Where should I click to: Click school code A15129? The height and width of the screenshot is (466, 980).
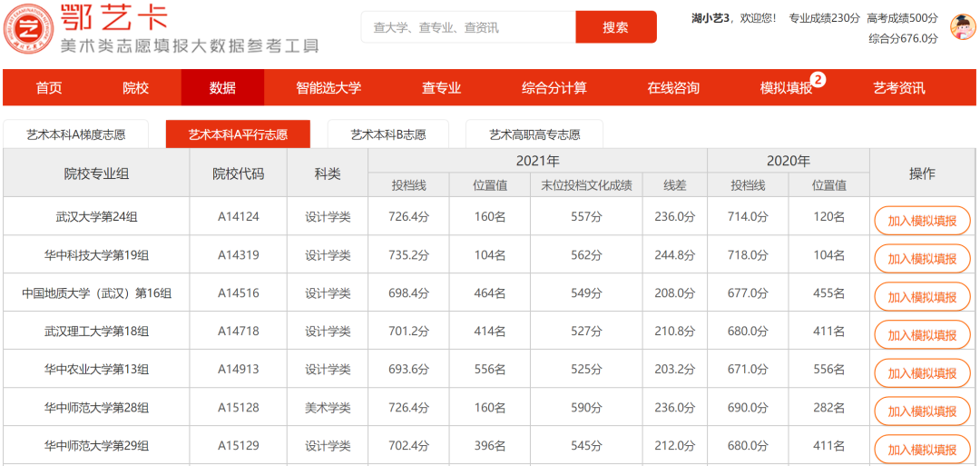pyautogui.click(x=238, y=446)
